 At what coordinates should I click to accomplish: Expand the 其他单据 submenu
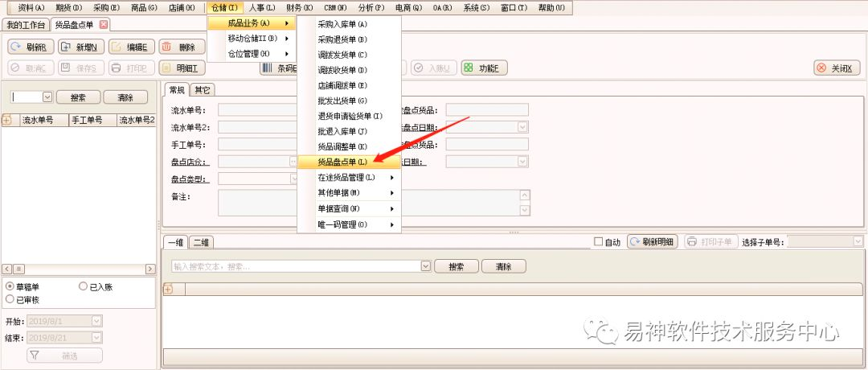point(349,193)
